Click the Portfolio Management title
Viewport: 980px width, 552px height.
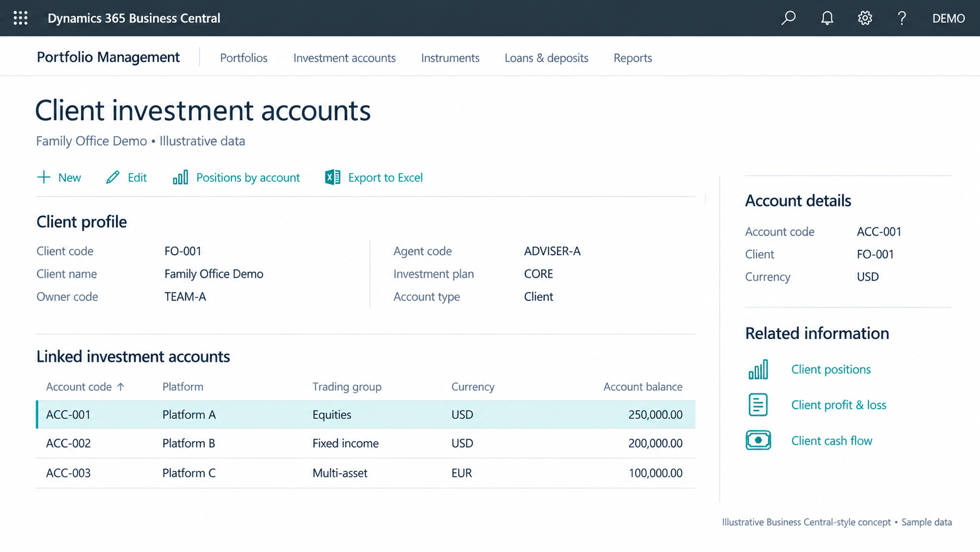108,57
